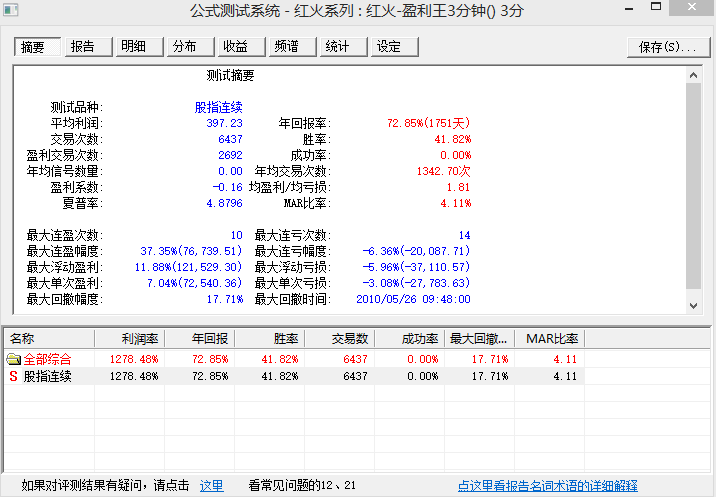
Task: Sort by 名称 column header
Action: click(x=49, y=339)
